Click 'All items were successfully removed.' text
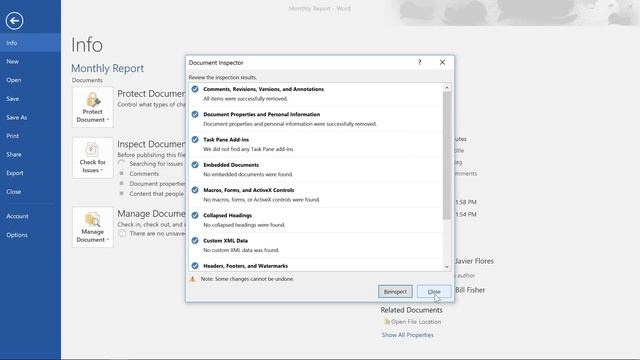Image resolution: width=640 pixels, height=360 pixels. click(x=245, y=99)
